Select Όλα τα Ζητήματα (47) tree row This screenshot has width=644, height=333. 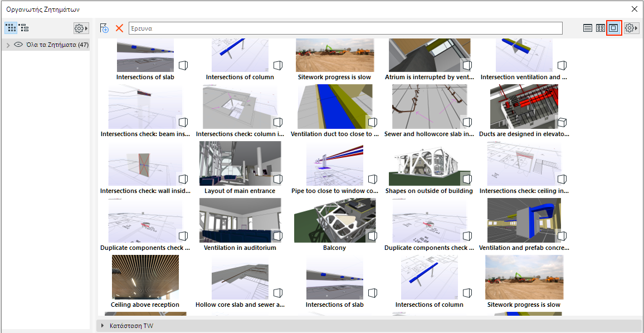tap(46, 45)
